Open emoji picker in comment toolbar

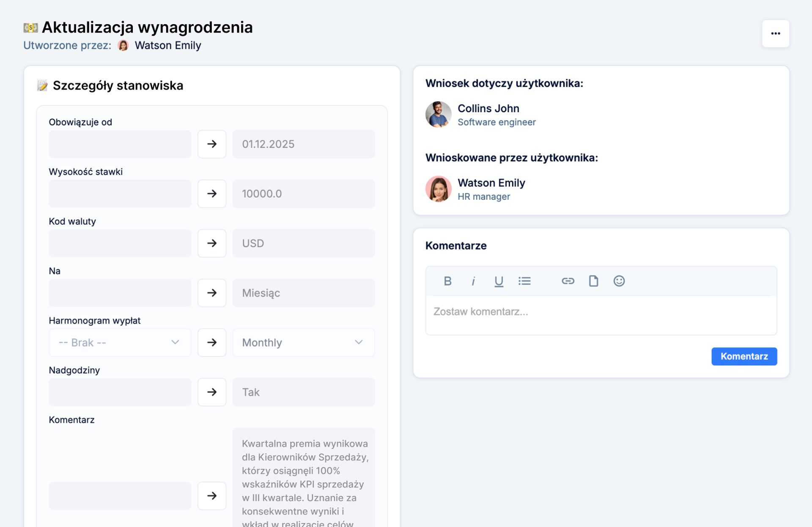619,281
